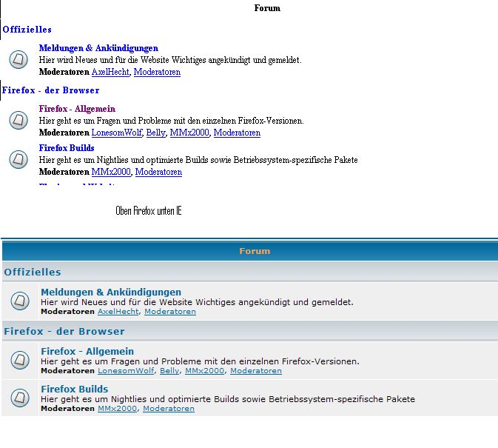
Task: Open Firefox Builds forum in the unstyled Firefox view
Action: click(67, 148)
